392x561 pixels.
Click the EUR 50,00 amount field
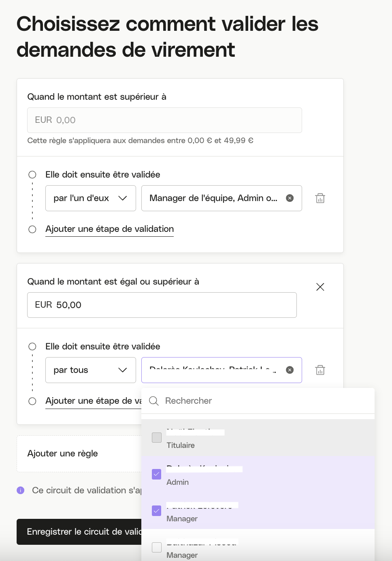pos(162,305)
